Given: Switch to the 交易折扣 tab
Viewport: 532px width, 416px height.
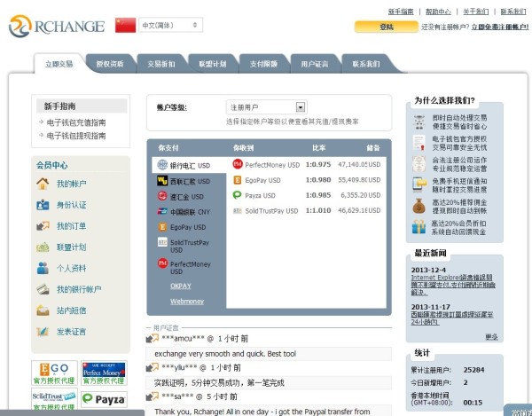Looking at the screenshot, I should 161,64.
